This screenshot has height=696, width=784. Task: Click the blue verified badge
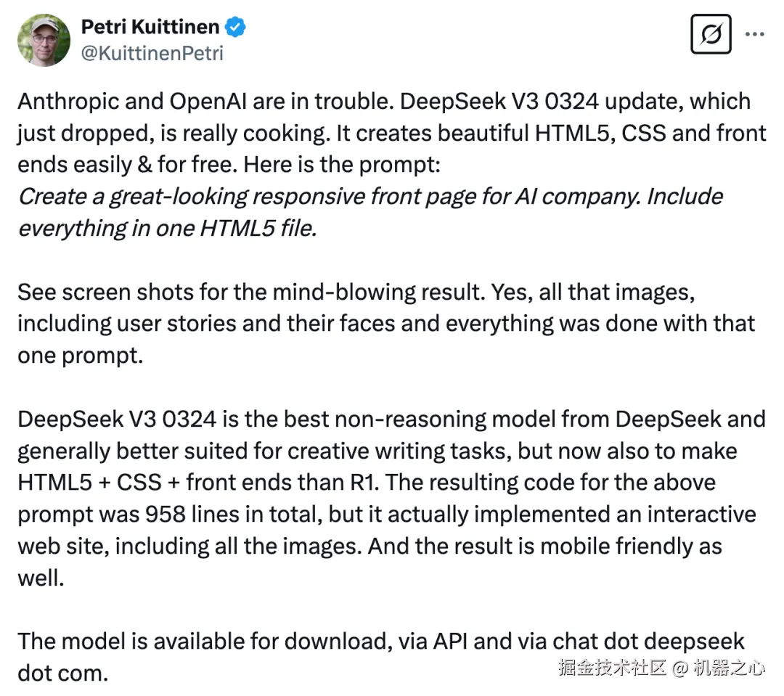(x=235, y=27)
